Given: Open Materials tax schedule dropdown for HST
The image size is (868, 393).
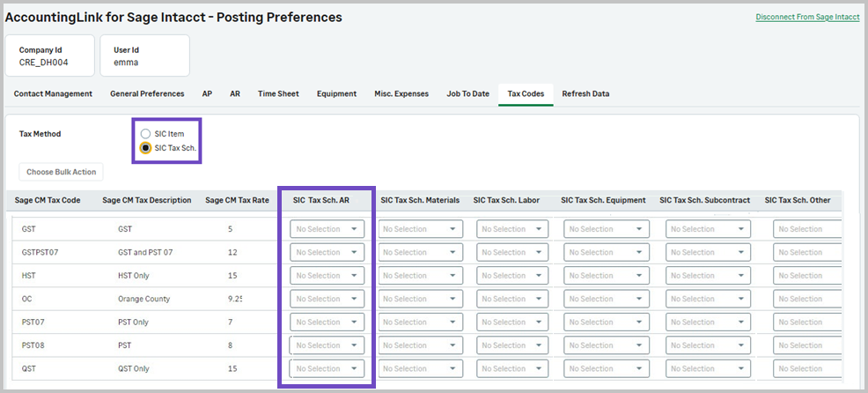Looking at the screenshot, I should (421, 276).
